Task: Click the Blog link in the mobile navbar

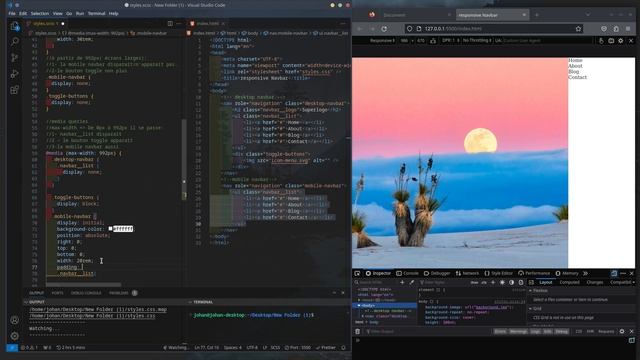Action: click(x=573, y=71)
